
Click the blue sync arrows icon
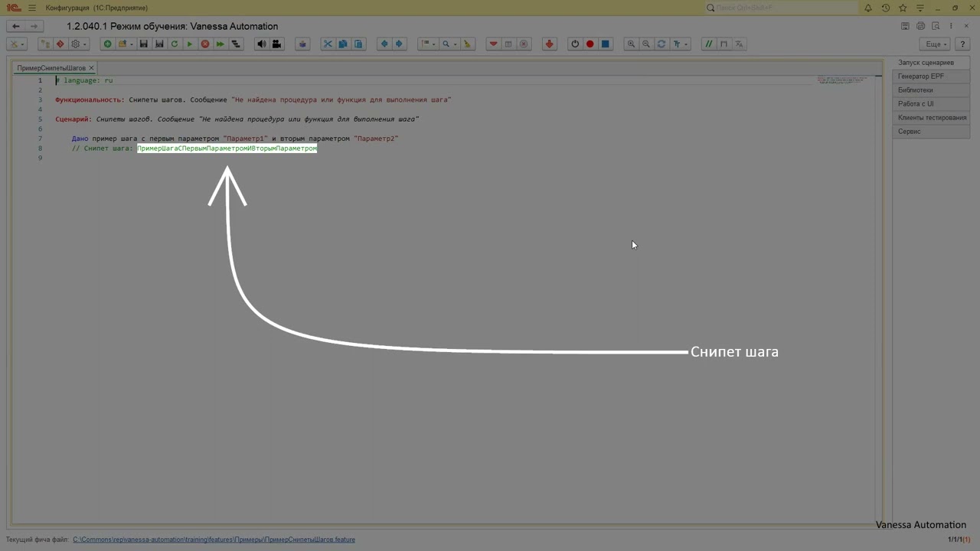click(661, 44)
